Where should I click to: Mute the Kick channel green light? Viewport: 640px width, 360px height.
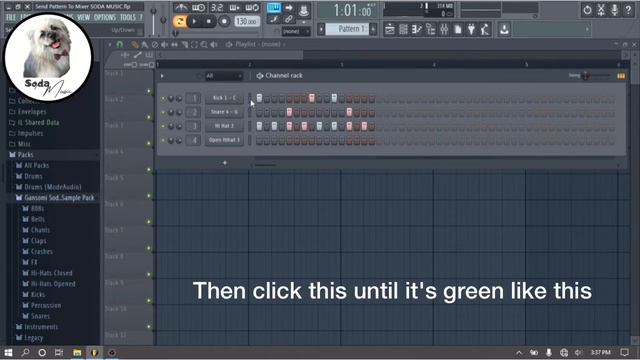point(163,98)
